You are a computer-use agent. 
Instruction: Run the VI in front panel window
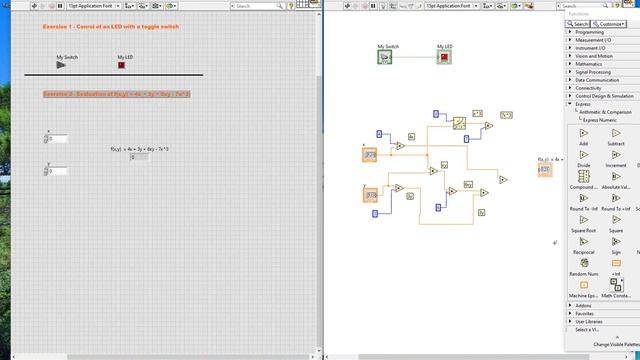click(34, 6)
